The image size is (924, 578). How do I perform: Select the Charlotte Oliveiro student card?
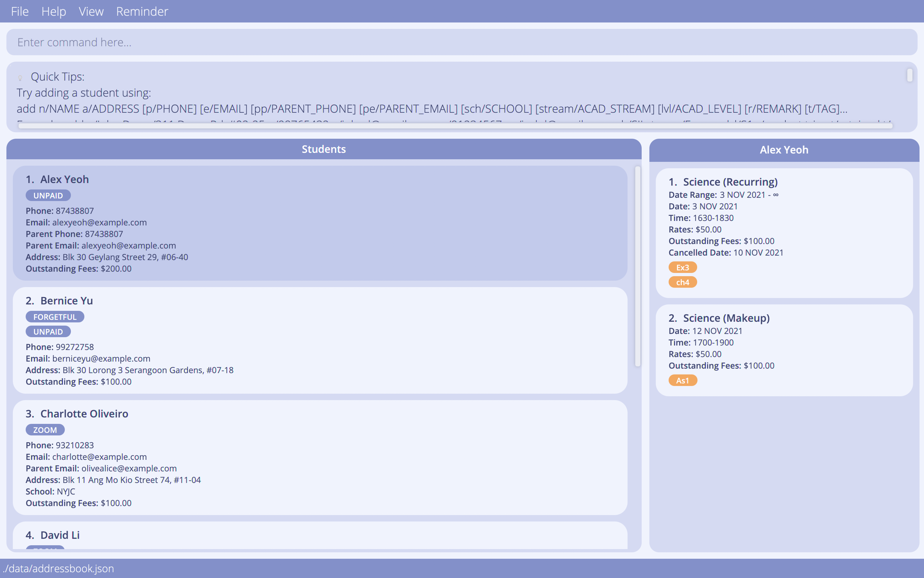[320, 458]
